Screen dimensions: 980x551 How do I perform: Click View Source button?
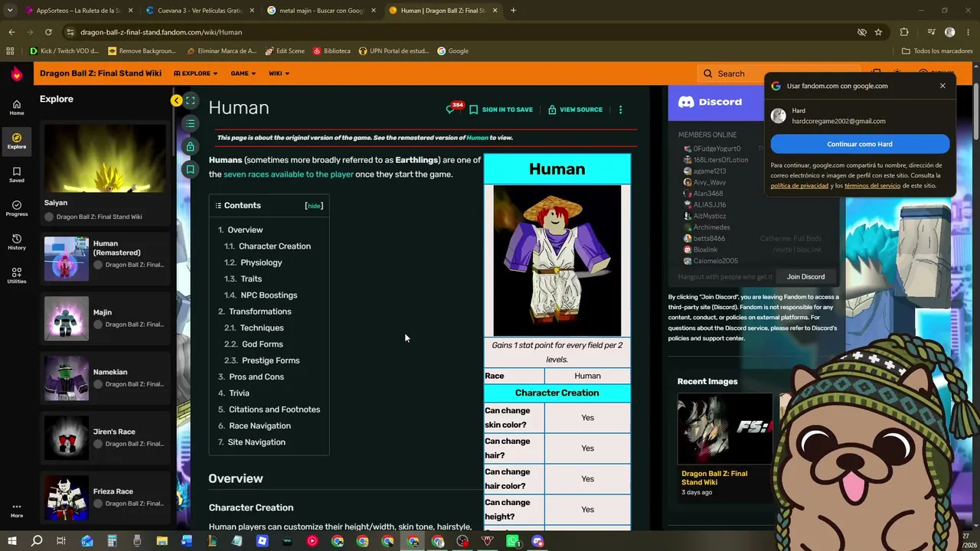[x=575, y=109]
